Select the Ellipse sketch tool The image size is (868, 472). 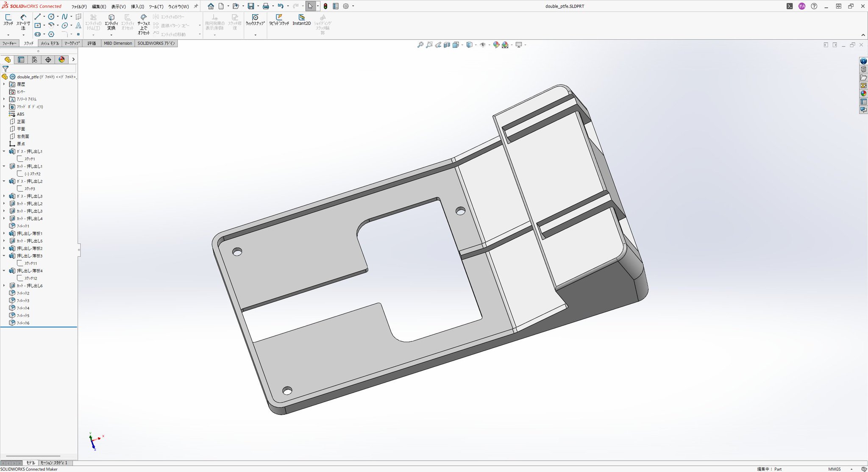(x=65, y=25)
